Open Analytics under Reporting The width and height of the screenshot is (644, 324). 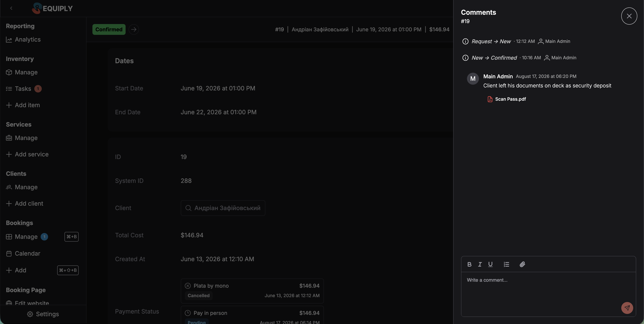tap(23, 40)
